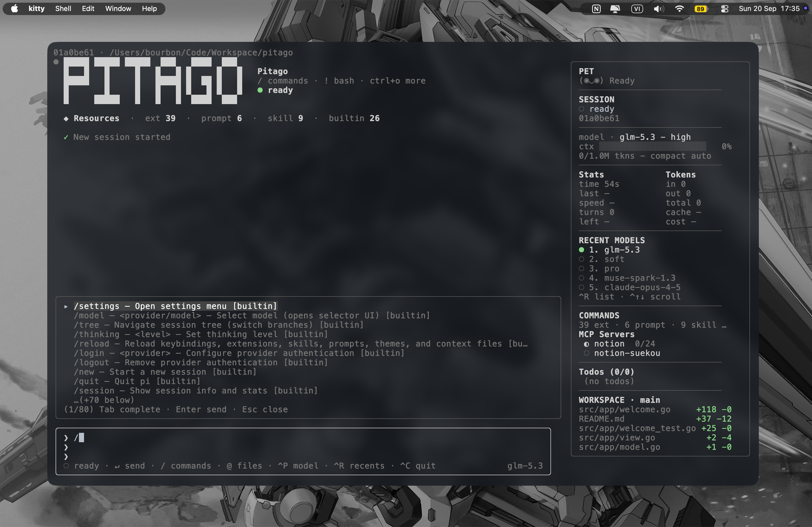Select recent model 2. soft radio
Image resolution: width=812 pixels, height=527 pixels.
pyautogui.click(x=581, y=259)
